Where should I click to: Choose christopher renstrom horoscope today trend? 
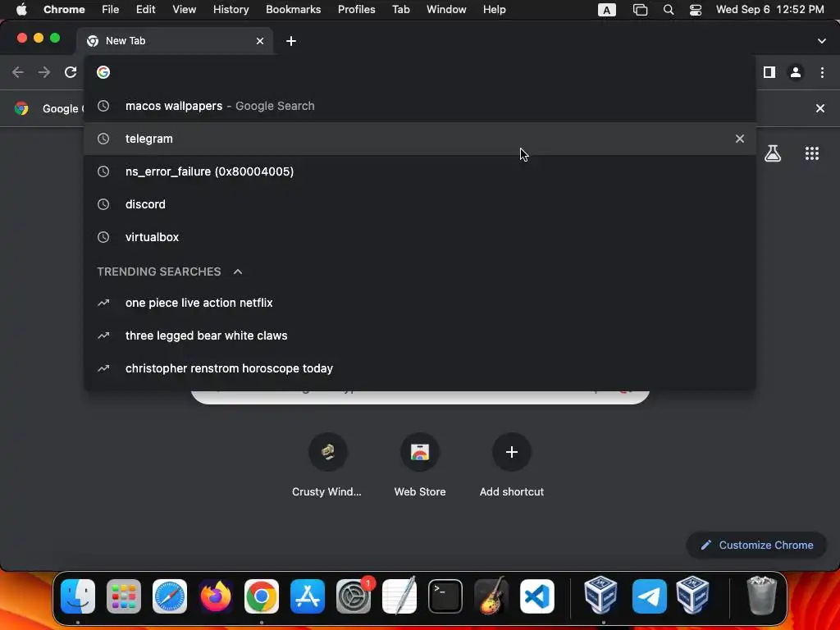click(x=420, y=368)
